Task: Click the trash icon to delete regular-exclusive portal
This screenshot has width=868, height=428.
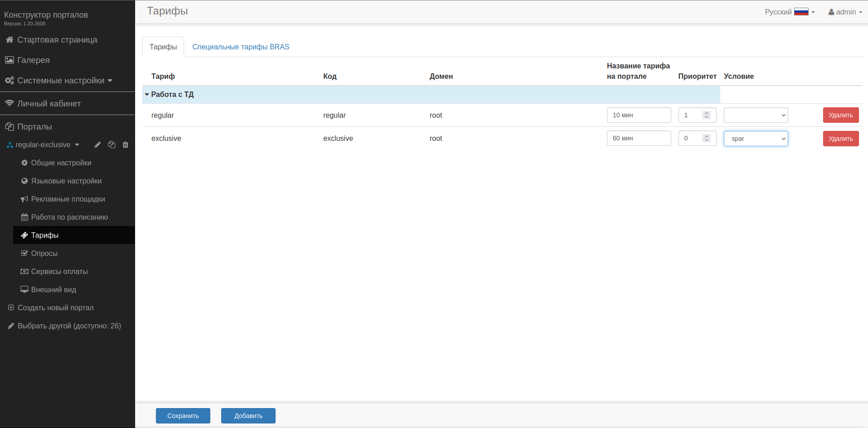Action: (x=126, y=145)
